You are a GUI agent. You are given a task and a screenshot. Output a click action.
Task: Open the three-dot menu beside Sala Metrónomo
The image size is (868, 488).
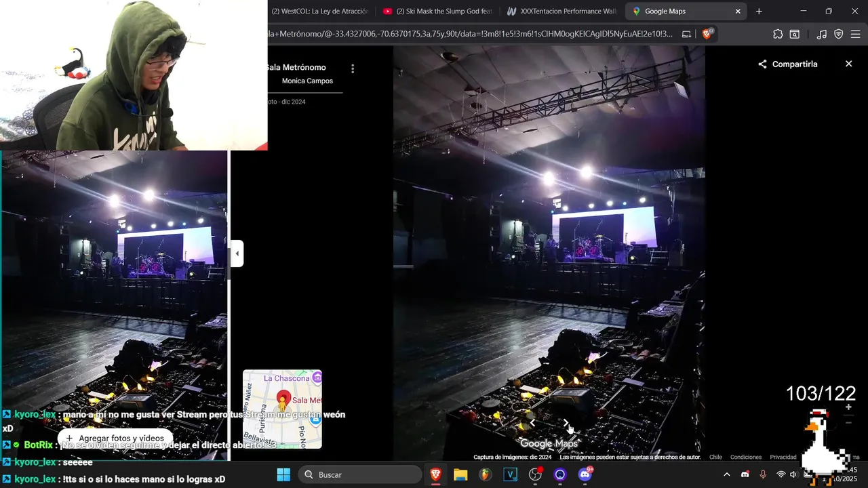click(352, 68)
